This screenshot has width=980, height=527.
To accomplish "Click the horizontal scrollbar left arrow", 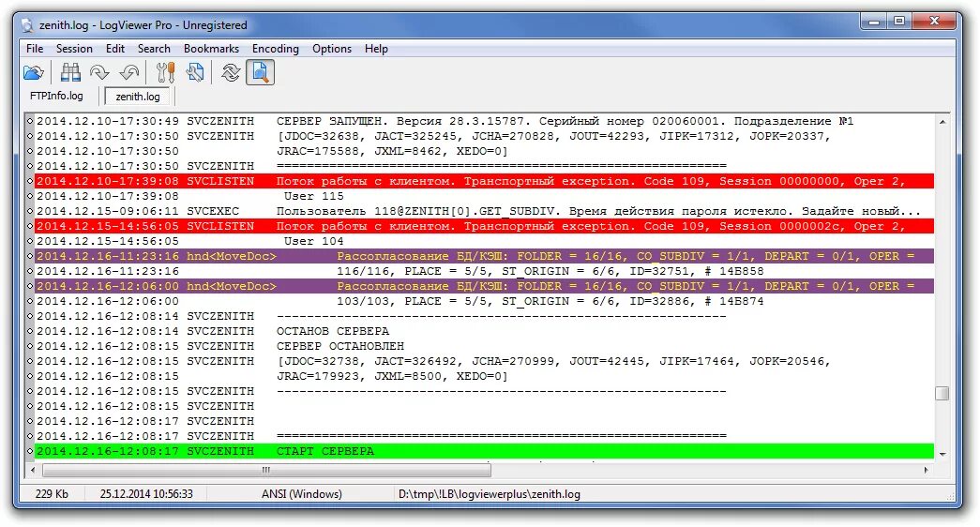I will [x=33, y=470].
